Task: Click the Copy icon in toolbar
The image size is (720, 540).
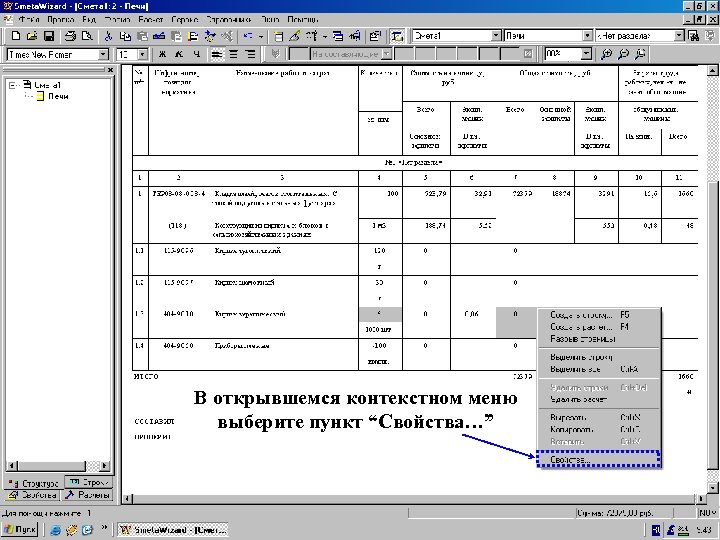Action: [125, 36]
